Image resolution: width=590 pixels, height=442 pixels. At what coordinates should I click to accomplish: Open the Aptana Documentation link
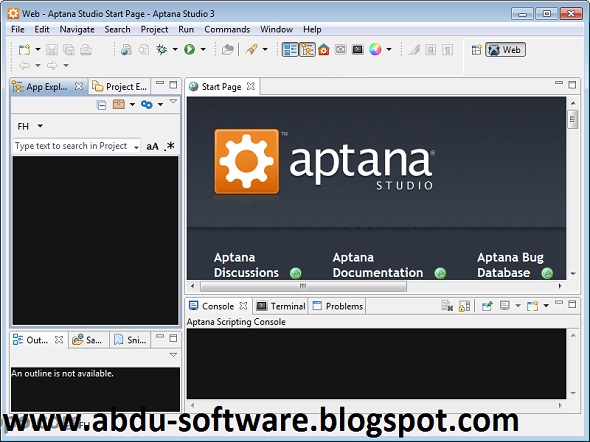(x=378, y=265)
